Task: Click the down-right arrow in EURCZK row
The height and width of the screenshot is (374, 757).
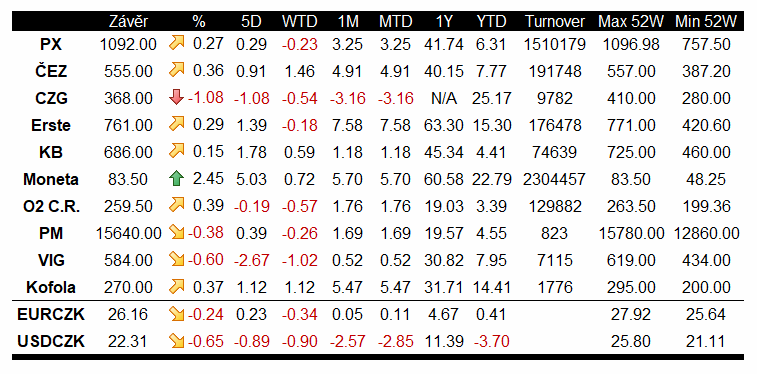Action: click(177, 315)
